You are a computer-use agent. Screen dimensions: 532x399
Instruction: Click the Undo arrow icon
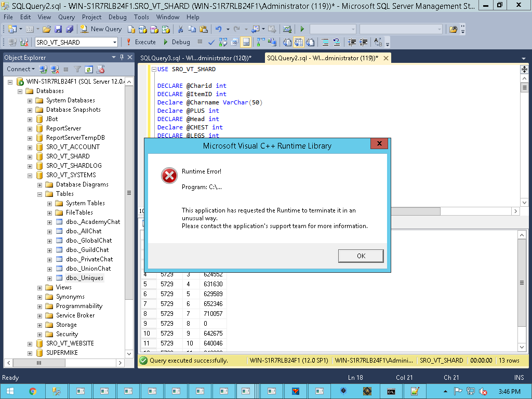[x=219, y=29]
